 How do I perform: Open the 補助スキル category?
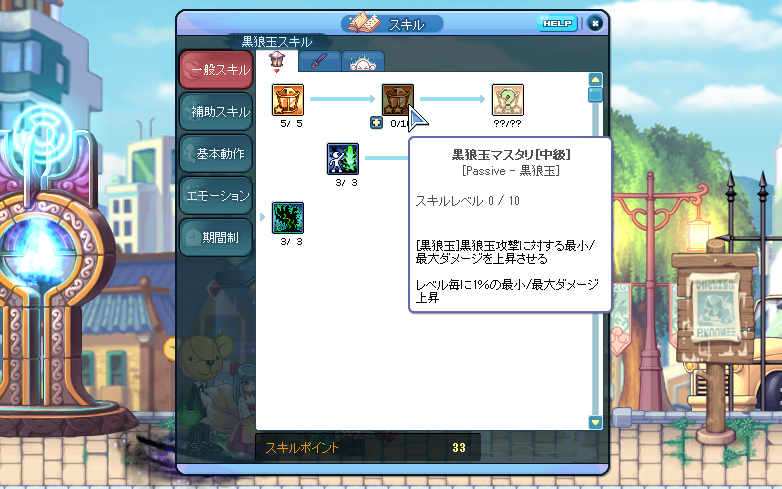coord(216,112)
